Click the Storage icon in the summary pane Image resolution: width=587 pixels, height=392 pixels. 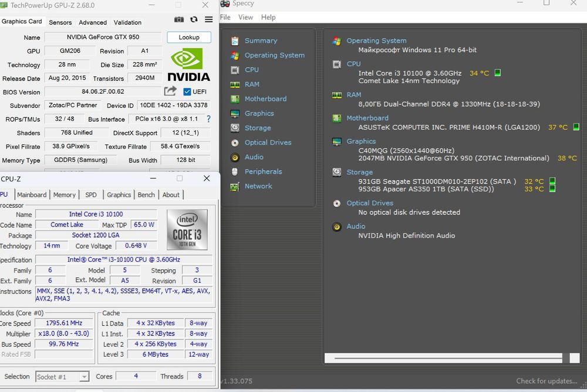(336, 172)
